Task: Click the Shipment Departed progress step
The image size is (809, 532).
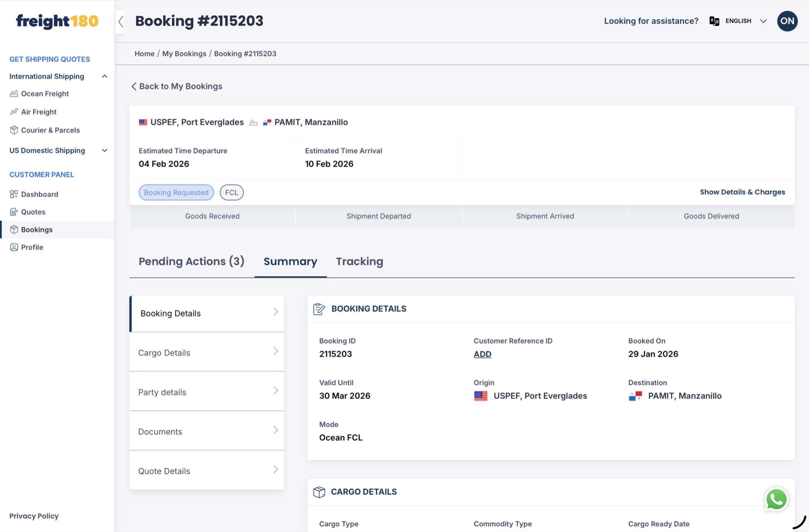Action: tap(379, 216)
